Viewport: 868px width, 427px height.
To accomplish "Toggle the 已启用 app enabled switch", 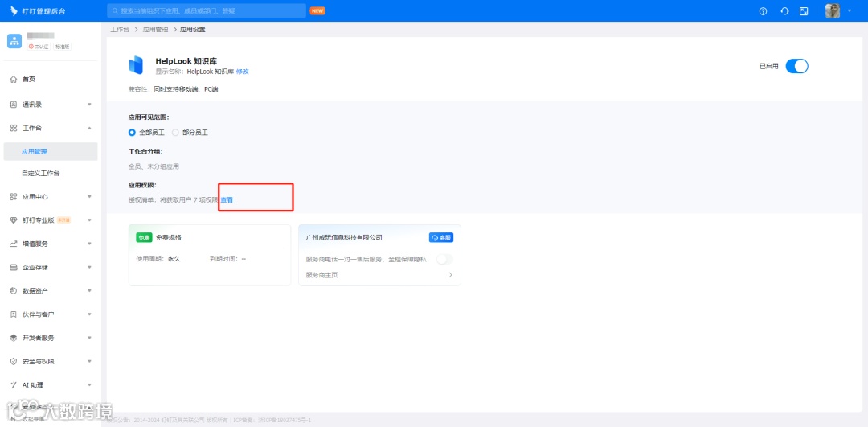I will click(797, 66).
